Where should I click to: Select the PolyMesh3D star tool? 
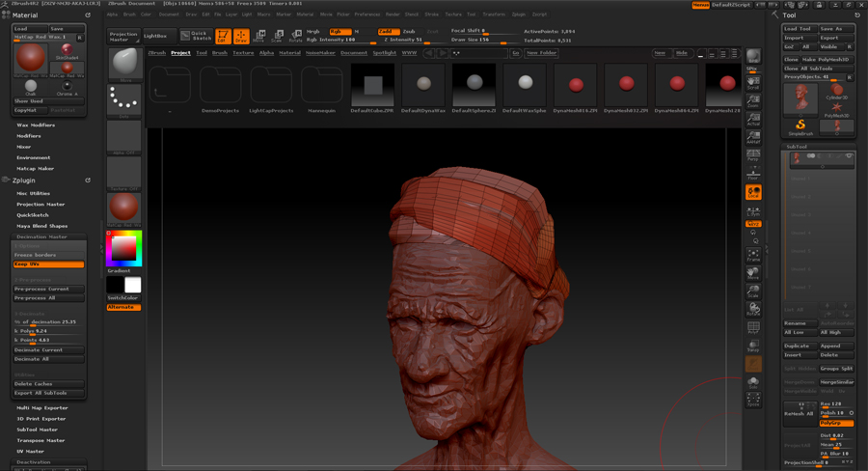pos(836,109)
